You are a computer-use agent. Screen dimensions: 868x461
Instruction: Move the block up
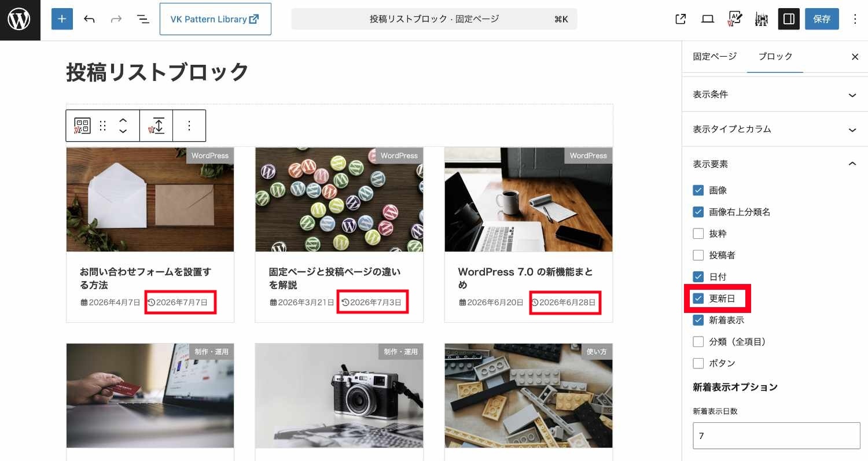[x=123, y=120]
